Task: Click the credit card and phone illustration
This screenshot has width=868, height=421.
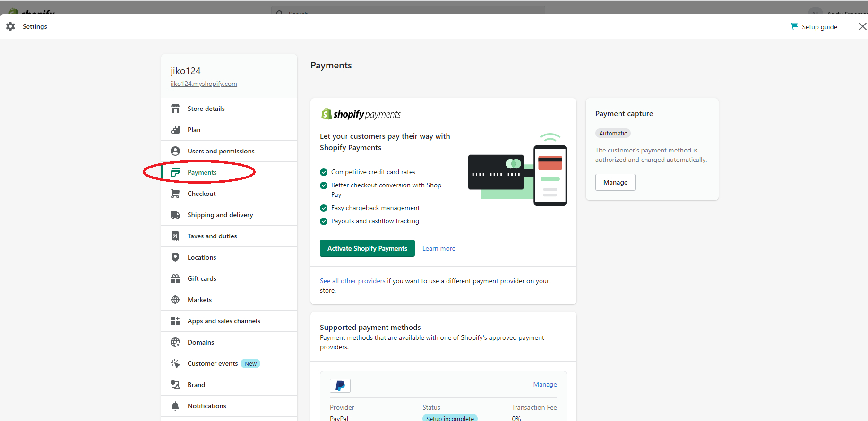Action: coord(517,170)
